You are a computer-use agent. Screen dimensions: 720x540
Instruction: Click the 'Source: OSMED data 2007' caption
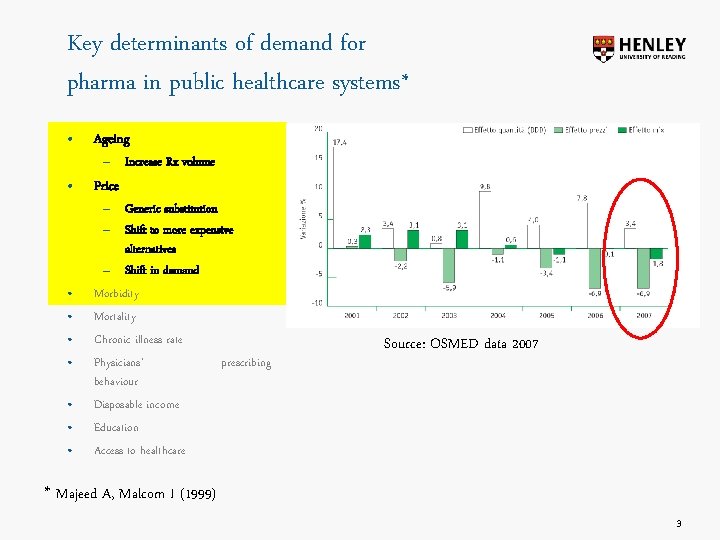pos(461,344)
